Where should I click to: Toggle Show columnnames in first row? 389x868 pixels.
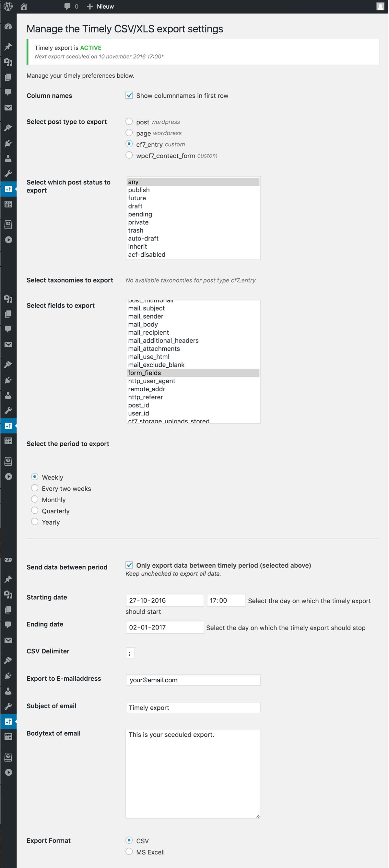[129, 96]
